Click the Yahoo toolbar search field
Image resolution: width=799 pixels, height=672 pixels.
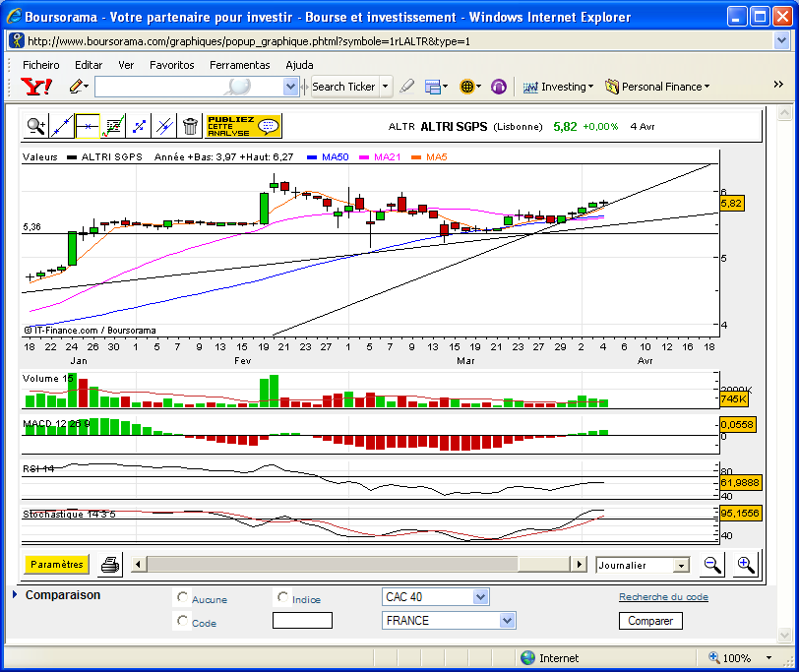(x=189, y=87)
